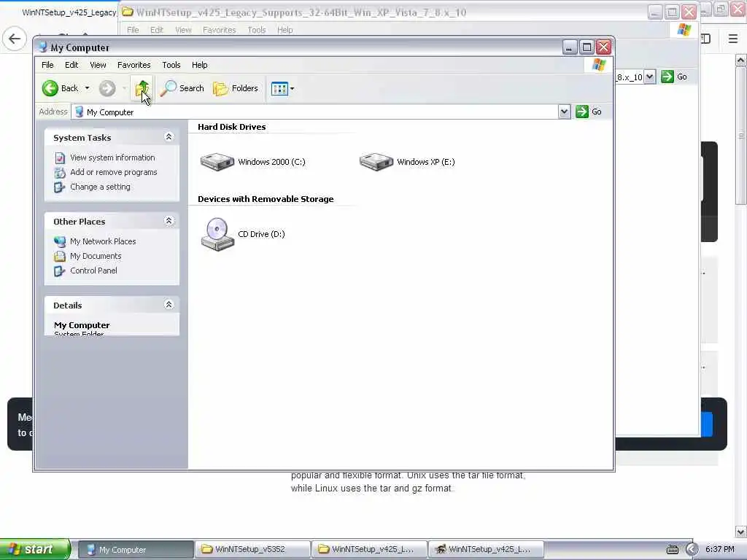Click the My Computer address field
Image resolution: width=747 pixels, height=560 pixels.
pos(314,112)
